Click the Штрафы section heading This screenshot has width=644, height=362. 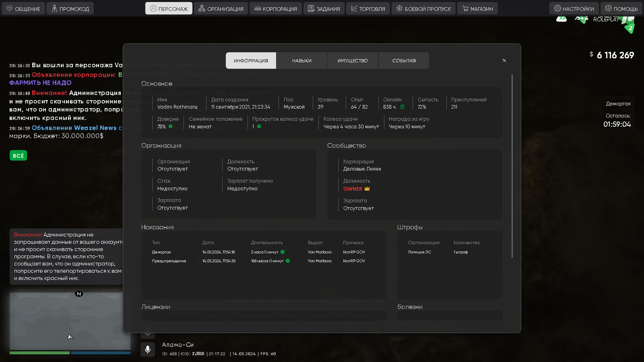tap(410, 227)
